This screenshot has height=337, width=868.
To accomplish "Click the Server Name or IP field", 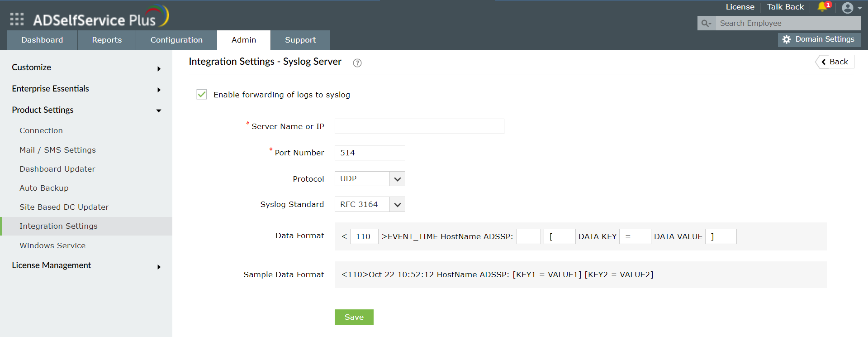I will point(419,126).
